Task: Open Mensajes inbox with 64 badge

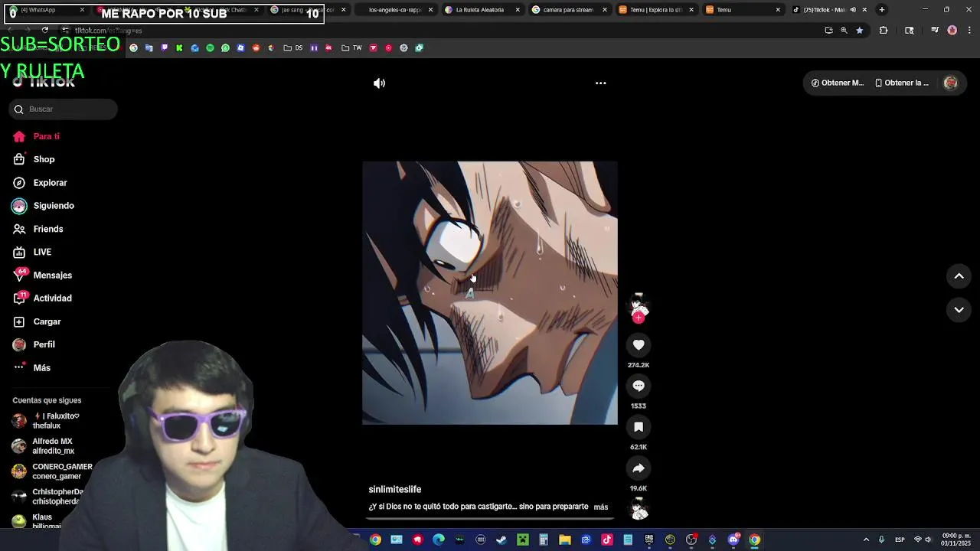Action: click(x=42, y=275)
